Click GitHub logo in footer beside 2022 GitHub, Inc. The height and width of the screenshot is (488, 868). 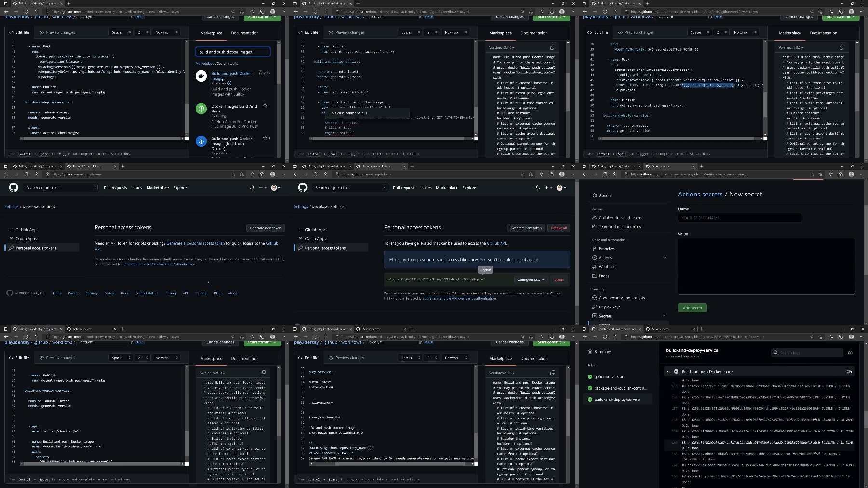click(10, 293)
